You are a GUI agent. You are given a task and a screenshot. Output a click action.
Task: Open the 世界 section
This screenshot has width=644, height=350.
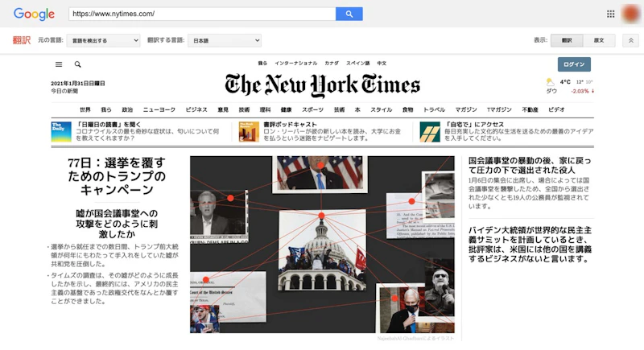(85, 109)
